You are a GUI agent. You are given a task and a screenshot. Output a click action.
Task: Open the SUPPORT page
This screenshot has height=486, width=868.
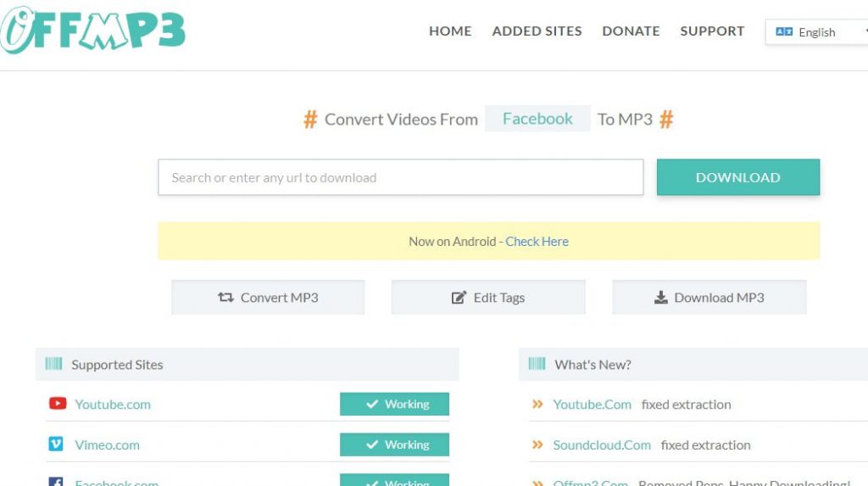[712, 31]
